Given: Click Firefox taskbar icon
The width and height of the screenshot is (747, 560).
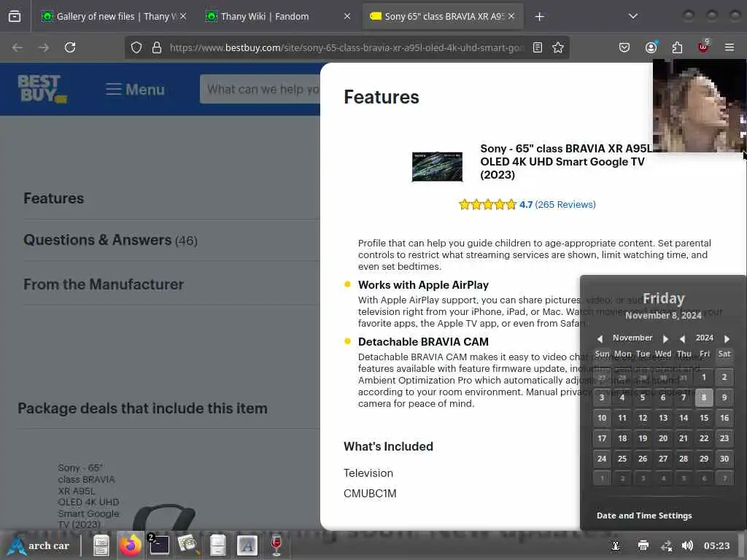Looking at the screenshot, I should click(x=130, y=545).
